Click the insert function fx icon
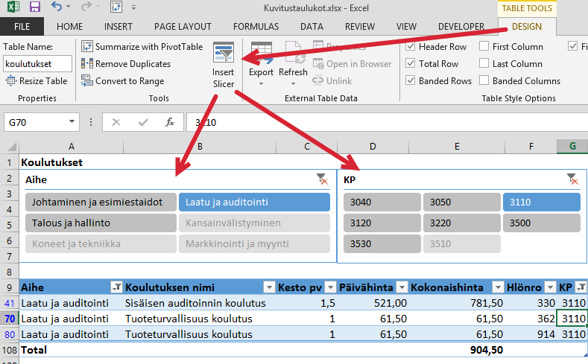 tap(170, 123)
